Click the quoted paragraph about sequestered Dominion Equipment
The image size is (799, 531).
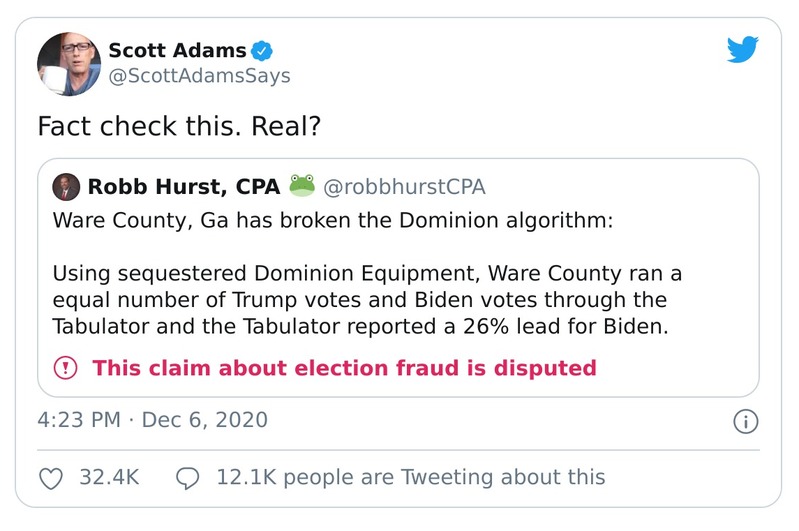360,300
